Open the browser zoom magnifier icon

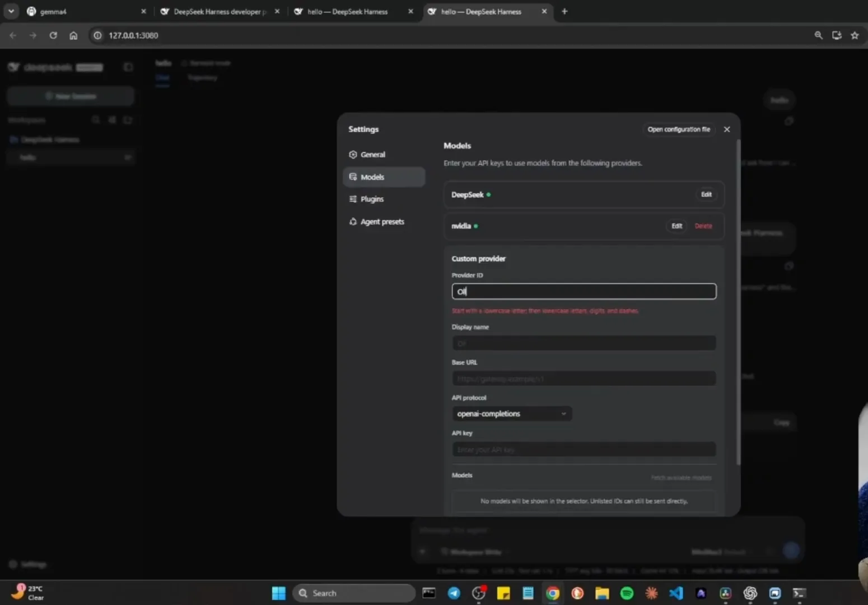pos(818,35)
